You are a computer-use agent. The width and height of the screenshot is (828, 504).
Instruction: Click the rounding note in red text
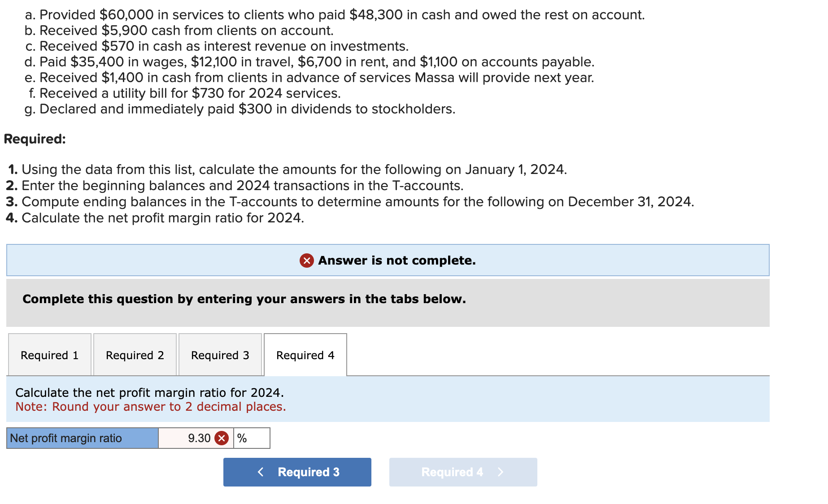click(150, 407)
